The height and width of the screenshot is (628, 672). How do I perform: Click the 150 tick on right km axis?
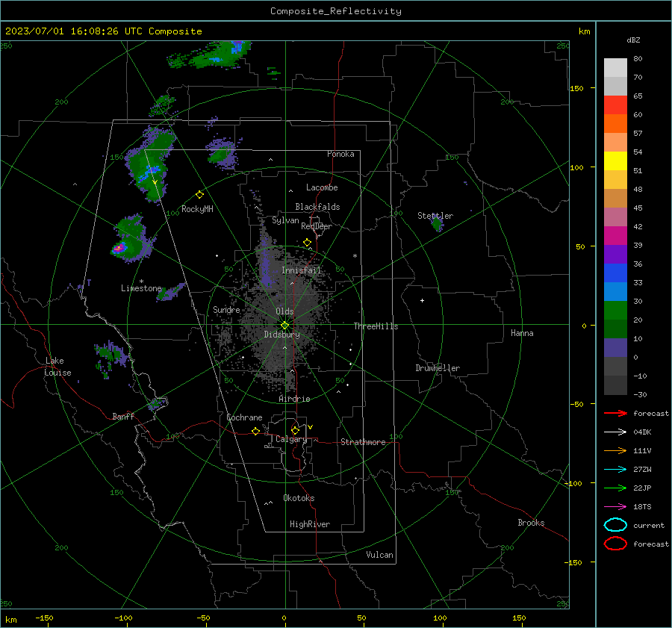(576, 88)
